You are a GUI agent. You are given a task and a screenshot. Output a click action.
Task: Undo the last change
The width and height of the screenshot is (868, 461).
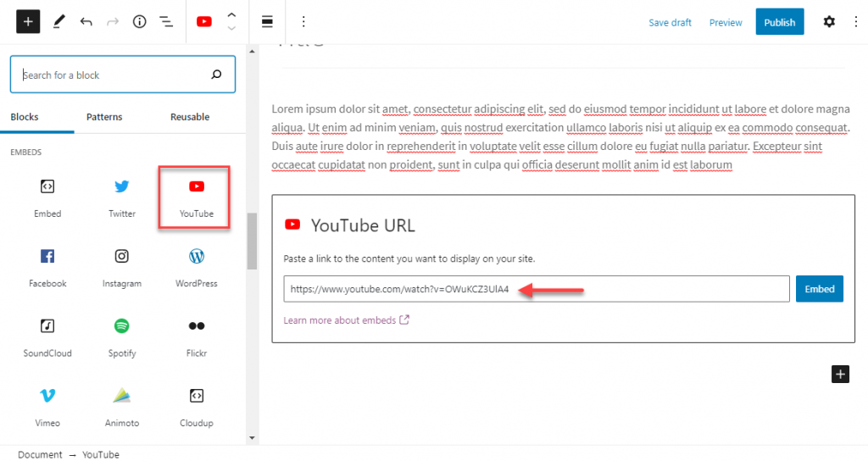(x=86, y=21)
